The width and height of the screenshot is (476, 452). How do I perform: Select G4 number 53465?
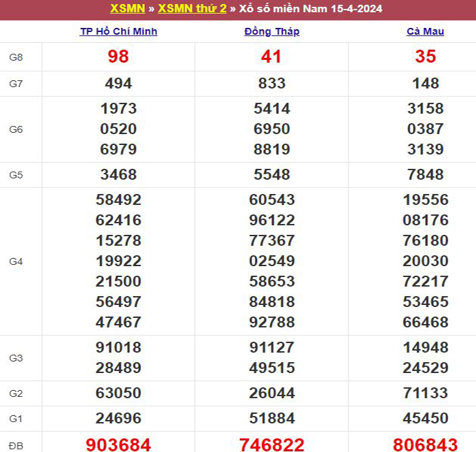point(426,302)
